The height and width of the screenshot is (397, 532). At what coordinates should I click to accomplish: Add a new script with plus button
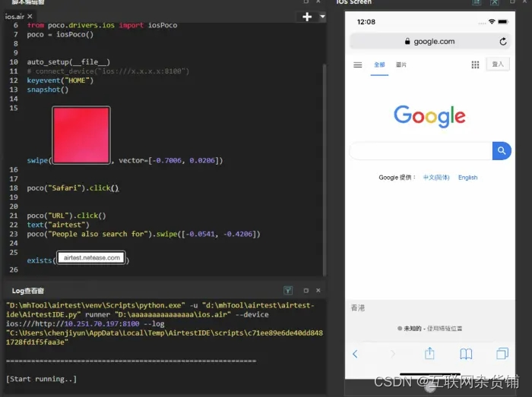click(307, 17)
